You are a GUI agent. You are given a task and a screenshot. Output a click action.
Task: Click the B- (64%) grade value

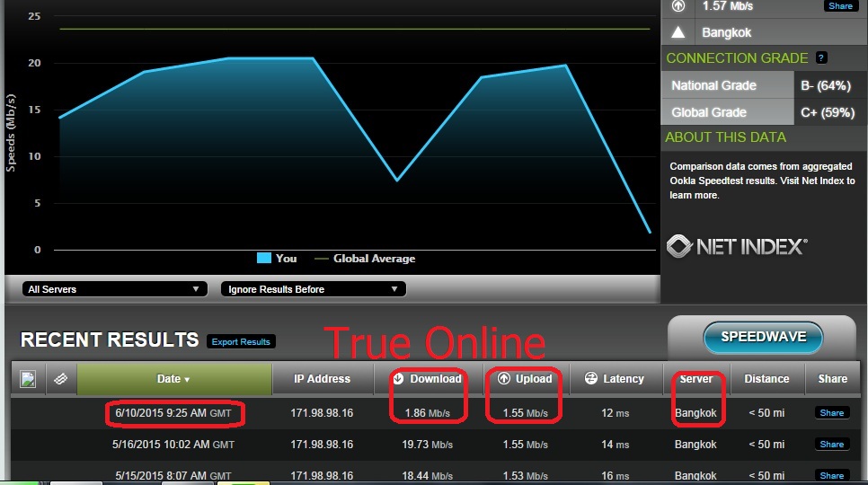826,85
